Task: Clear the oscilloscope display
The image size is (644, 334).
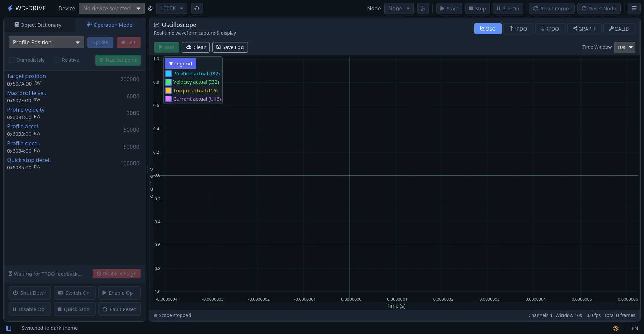Action: pyautogui.click(x=196, y=47)
